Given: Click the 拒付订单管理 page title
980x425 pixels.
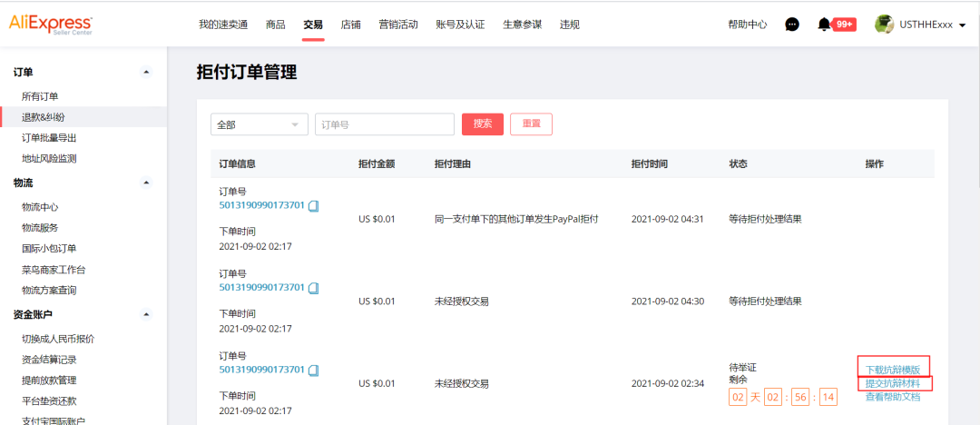Looking at the screenshot, I should click(246, 73).
